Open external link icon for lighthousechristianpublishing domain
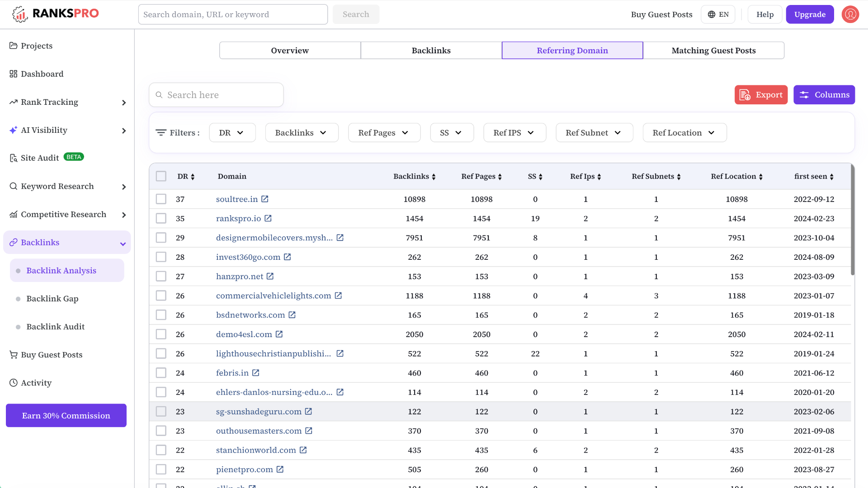868x488 pixels. (340, 353)
